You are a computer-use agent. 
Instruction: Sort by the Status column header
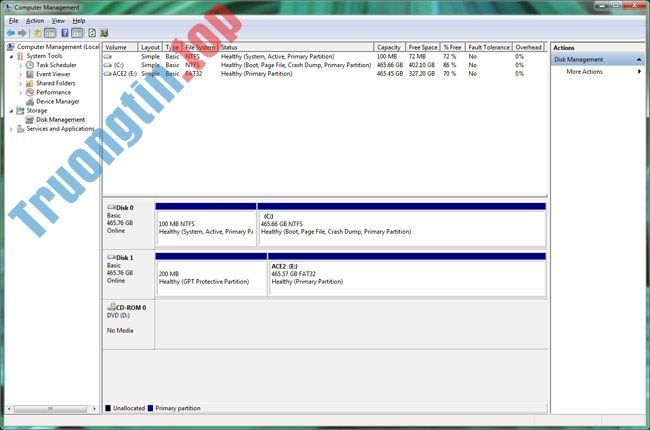tap(296, 47)
